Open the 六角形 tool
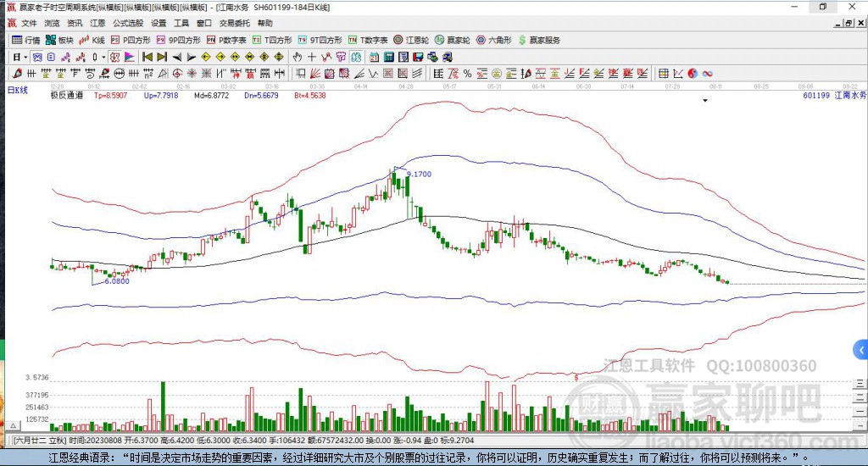 click(494, 40)
